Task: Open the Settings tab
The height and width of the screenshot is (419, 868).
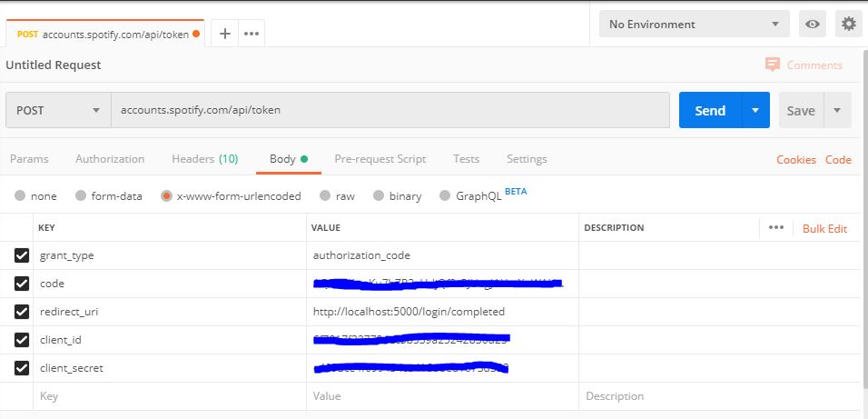Action: (x=527, y=159)
